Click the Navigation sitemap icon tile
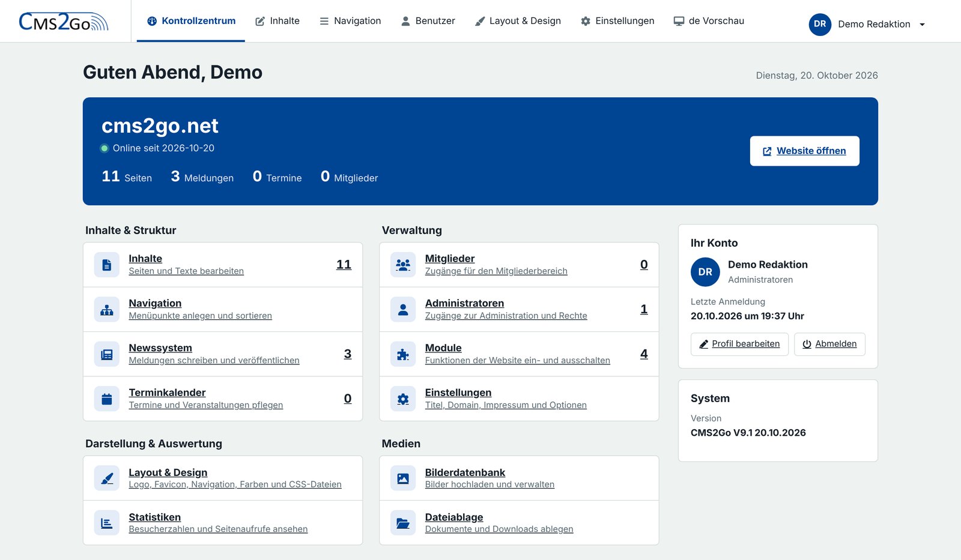 (107, 310)
